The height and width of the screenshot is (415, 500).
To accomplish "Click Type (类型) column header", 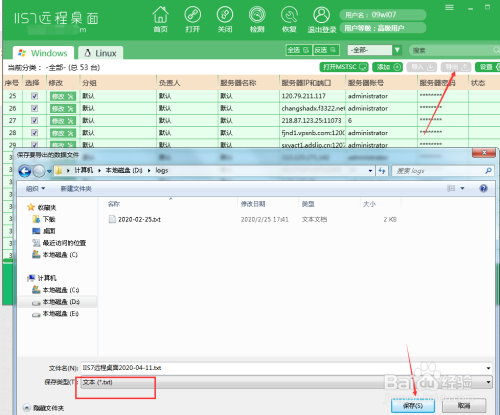I will pos(308,204).
